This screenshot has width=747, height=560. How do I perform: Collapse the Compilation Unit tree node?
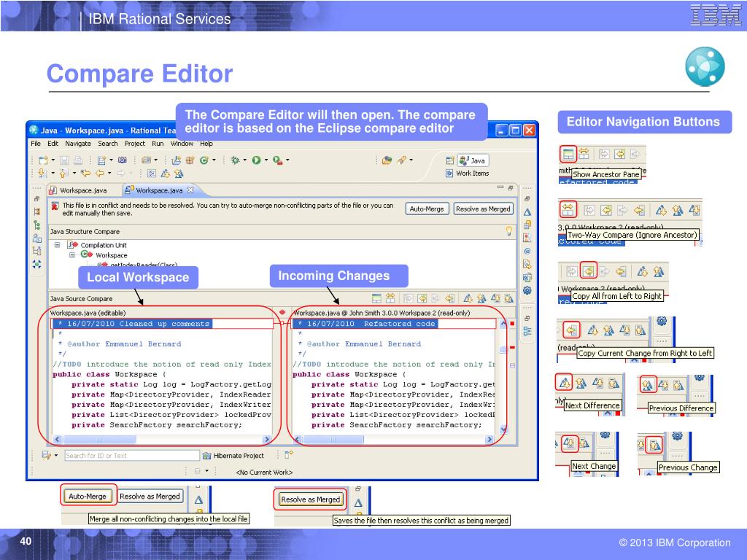57,245
